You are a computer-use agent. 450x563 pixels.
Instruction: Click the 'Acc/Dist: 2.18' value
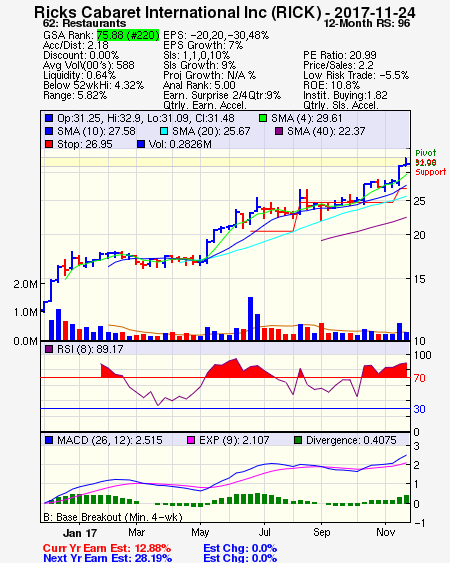tap(75, 45)
